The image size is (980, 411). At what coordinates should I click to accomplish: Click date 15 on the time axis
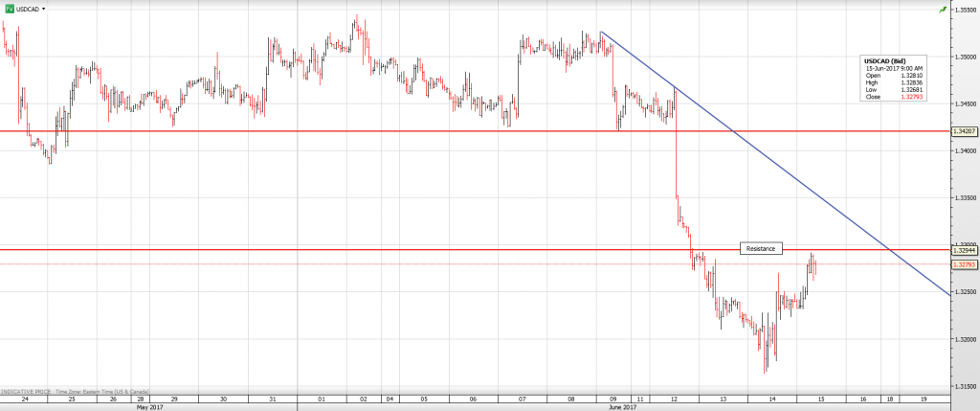point(819,397)
